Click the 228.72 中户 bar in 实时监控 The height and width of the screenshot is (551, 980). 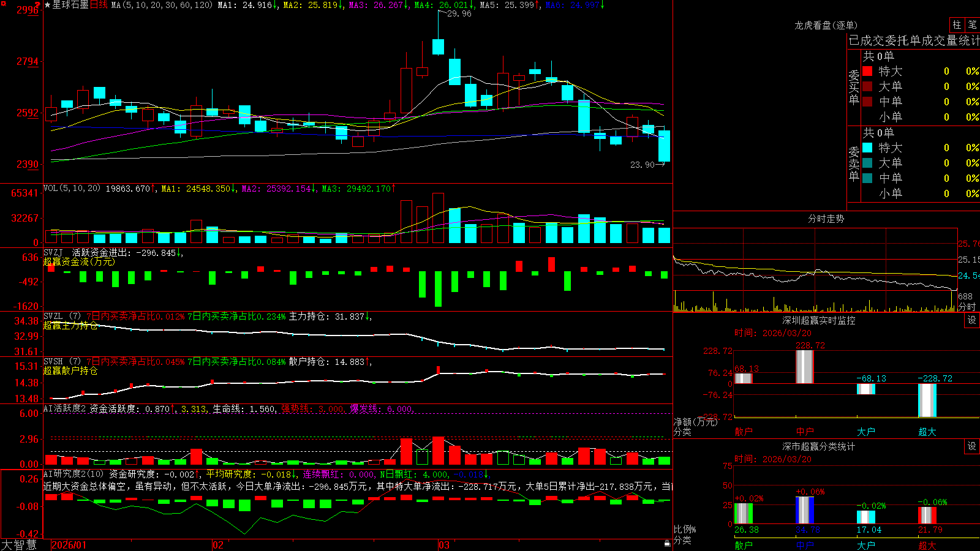(805, 367)
